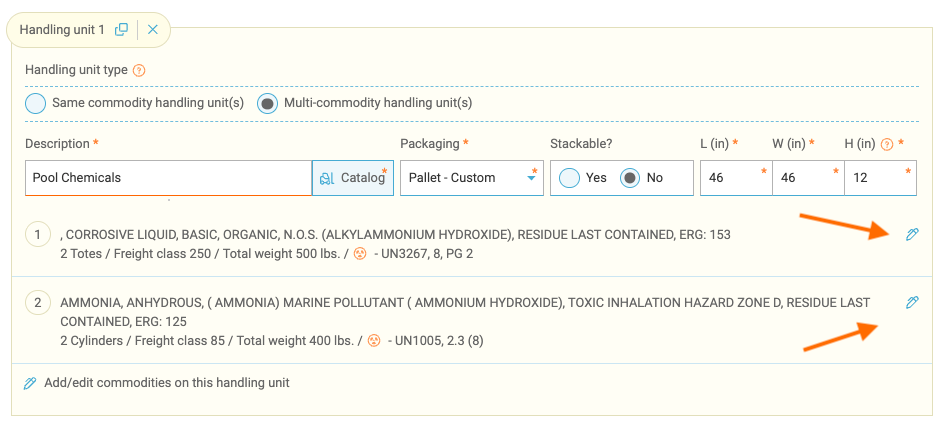
Task: Open the H (in) help tooltip icon
Action: tap(886, 144)
